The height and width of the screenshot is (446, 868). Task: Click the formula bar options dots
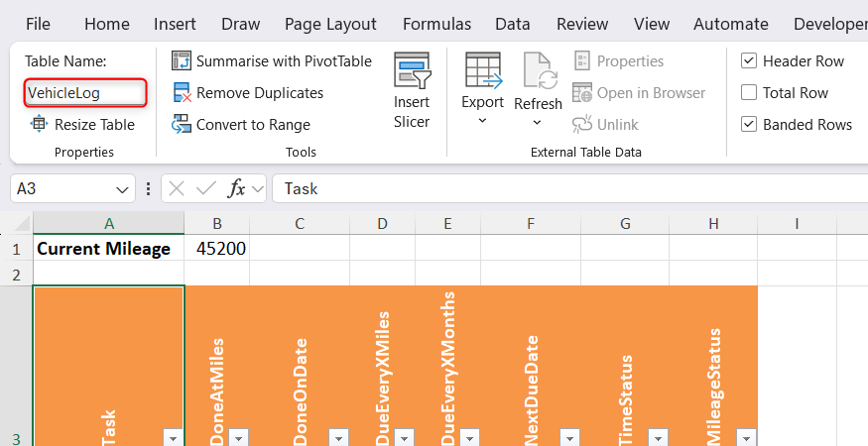pyautogui.click(x=148, y=189)
